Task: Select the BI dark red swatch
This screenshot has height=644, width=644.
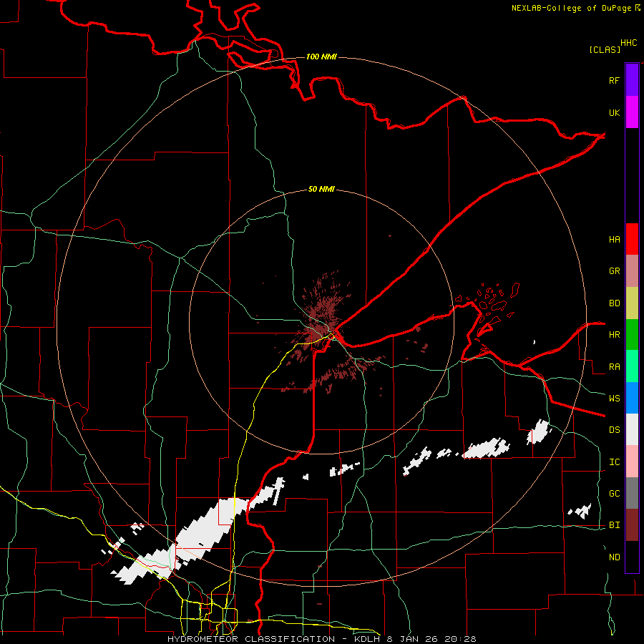Action: tap(632, 525)
